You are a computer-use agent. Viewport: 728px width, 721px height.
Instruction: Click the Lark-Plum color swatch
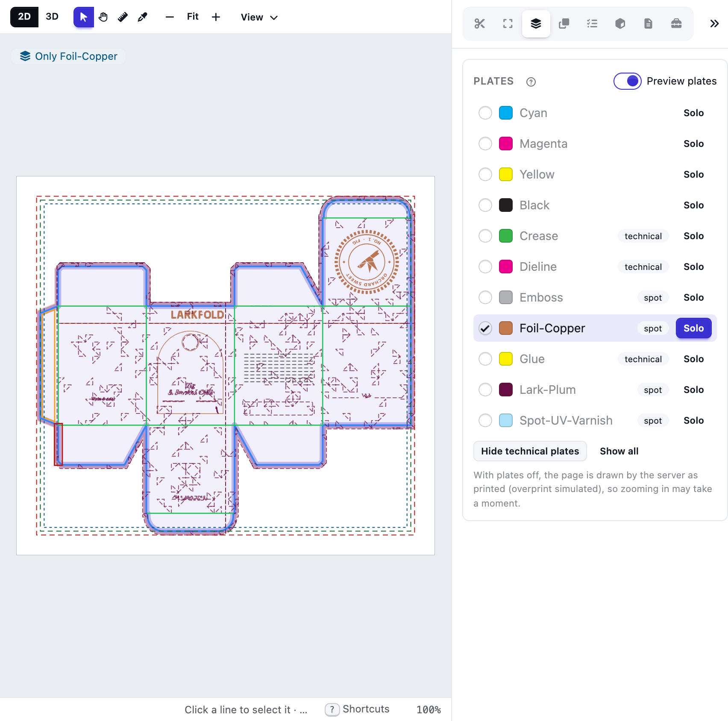506,390
